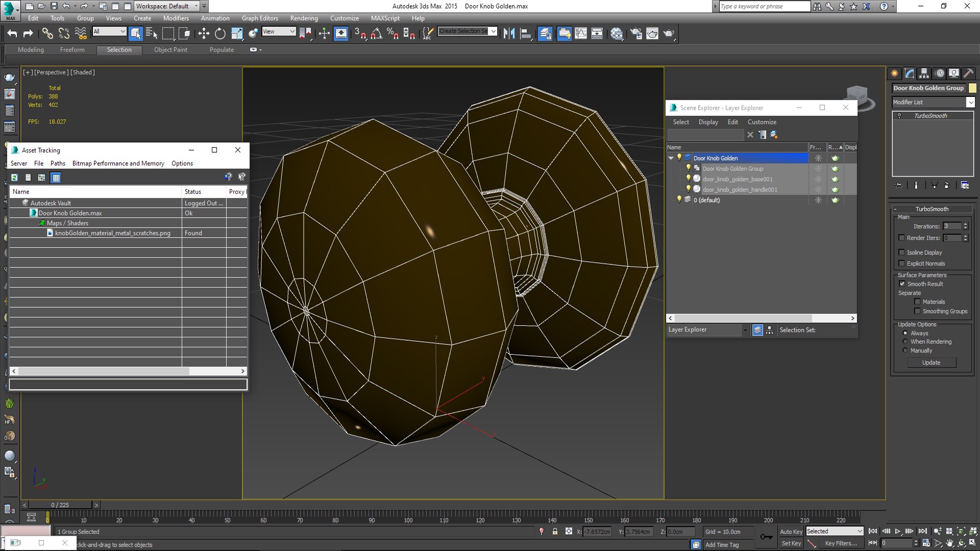Image resolution: width=980 pixels, height=551 pixels.
Task: Uncheck Smooth Result checkbox
Action: click(902, 284)
